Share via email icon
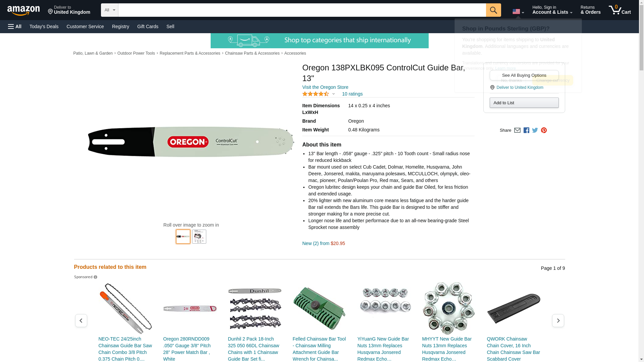This screenshot has width=644, height=362. (517, 130)
